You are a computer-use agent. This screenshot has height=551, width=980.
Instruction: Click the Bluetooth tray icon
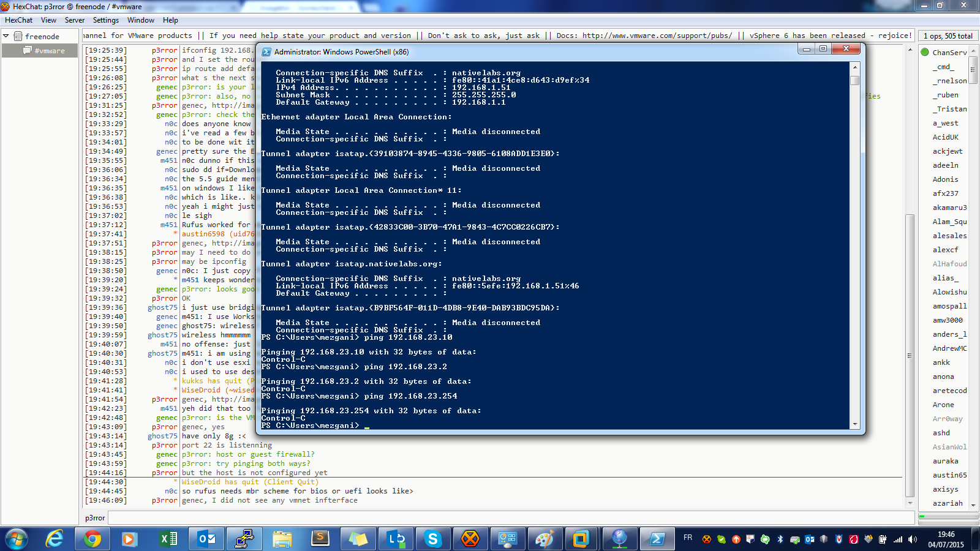[x=780, y=539]
